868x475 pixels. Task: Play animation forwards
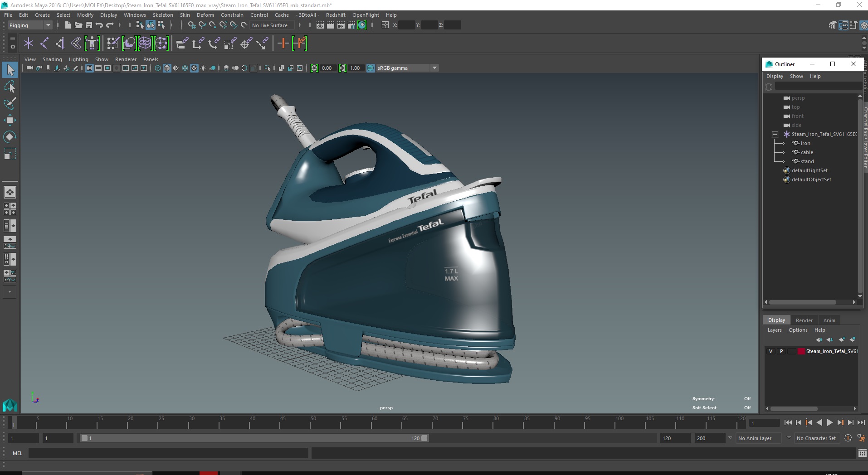(x=829, y=422)
